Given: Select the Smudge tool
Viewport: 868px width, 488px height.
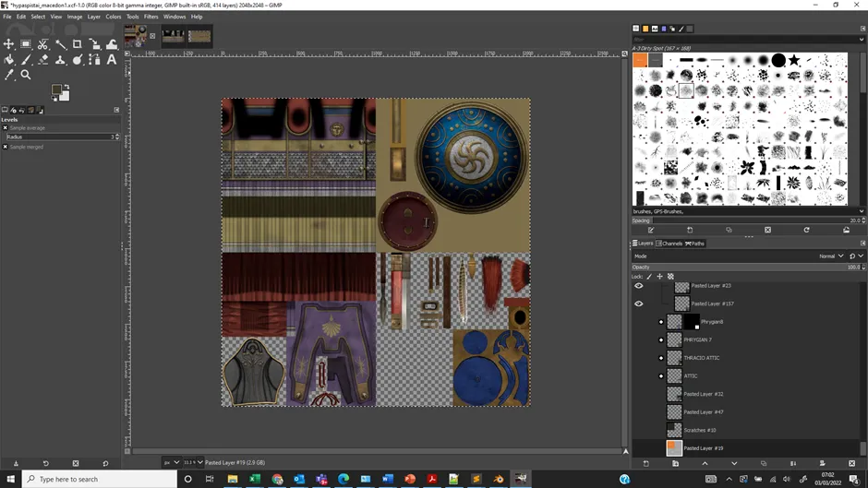Looking at the screenshot, I should click(78, 59).
